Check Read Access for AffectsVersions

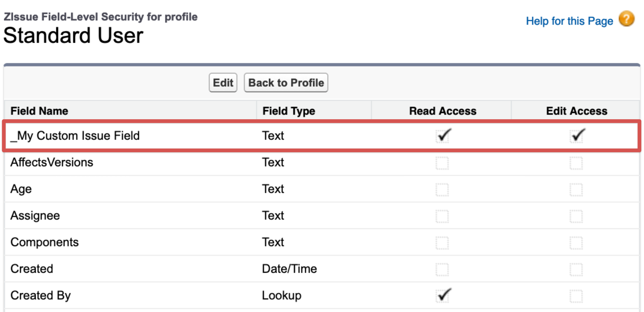click(x=442, y=163)
